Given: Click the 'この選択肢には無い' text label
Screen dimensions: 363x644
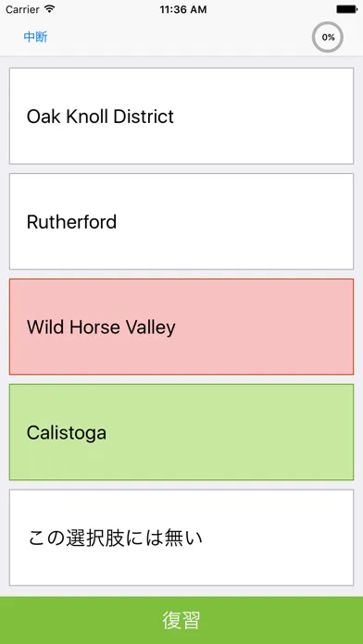Looking at the screenshot, I should pyautogui.click(x=116, y=538).
